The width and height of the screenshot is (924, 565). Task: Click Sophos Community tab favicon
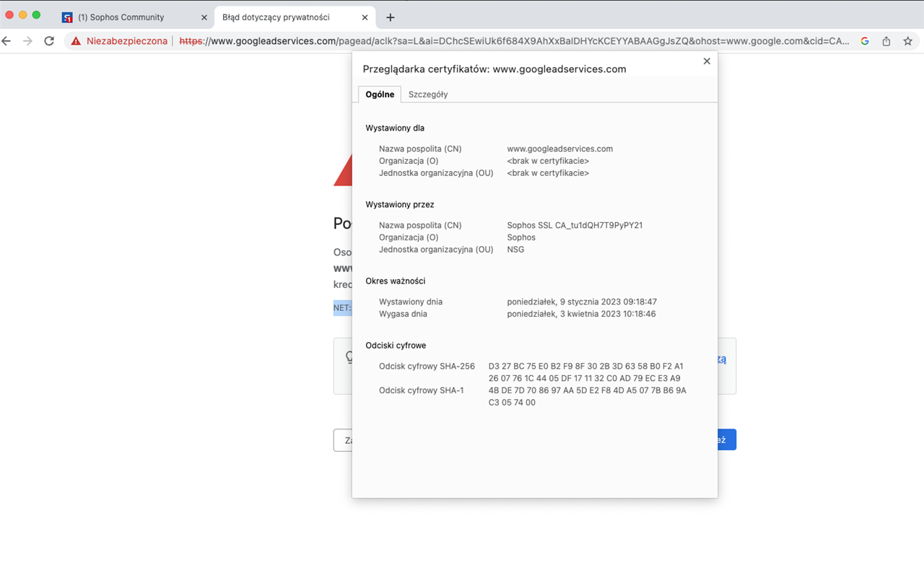[67, 17]
